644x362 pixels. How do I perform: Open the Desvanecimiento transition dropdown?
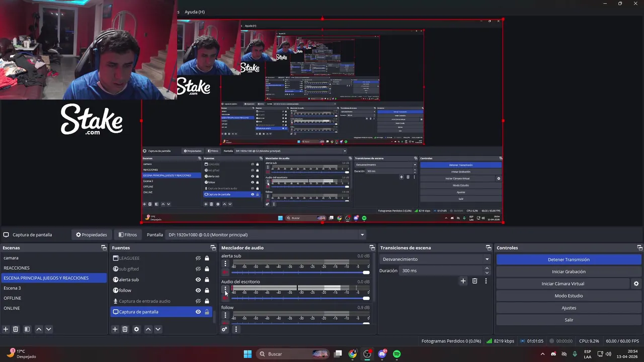point(436,259)
